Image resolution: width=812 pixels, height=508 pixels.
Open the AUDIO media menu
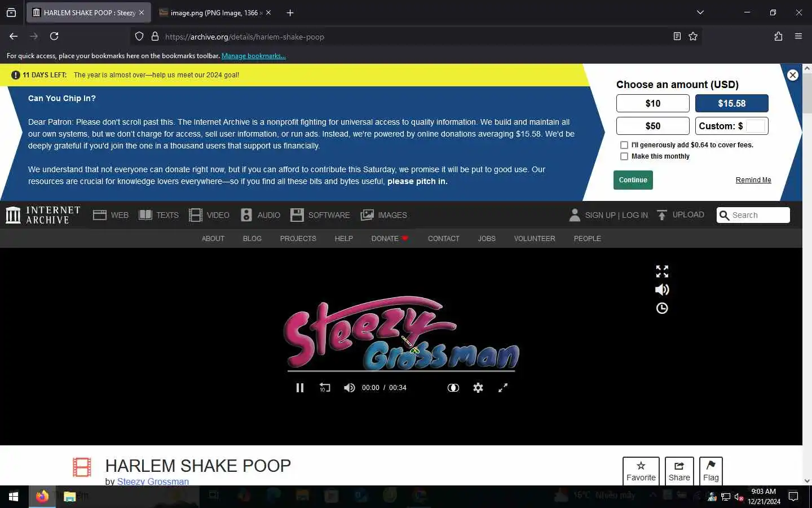[x=260, y=215]
